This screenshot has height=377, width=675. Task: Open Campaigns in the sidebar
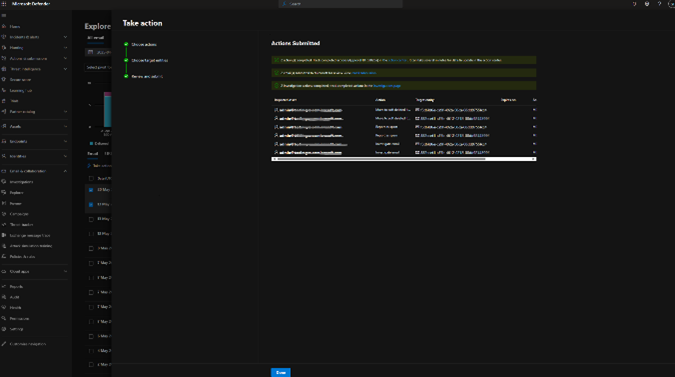(19, 214)
